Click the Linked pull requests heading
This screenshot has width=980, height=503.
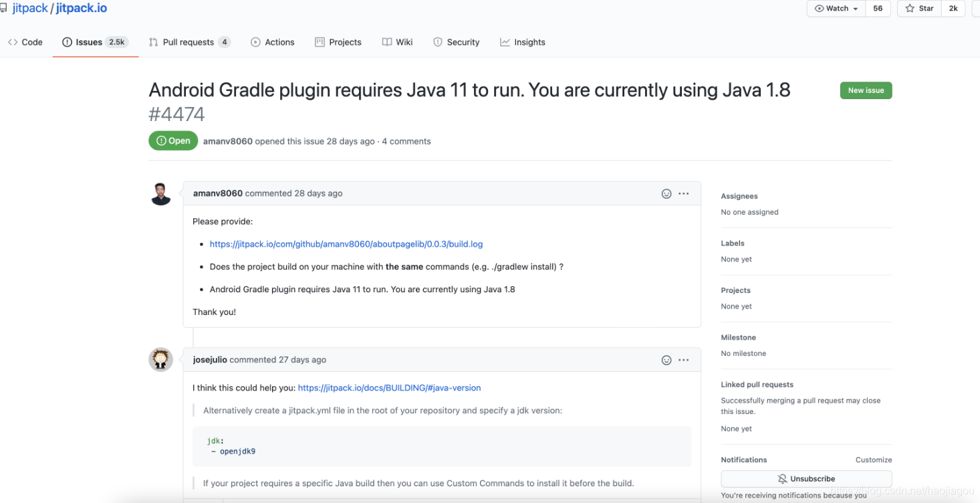757,385
